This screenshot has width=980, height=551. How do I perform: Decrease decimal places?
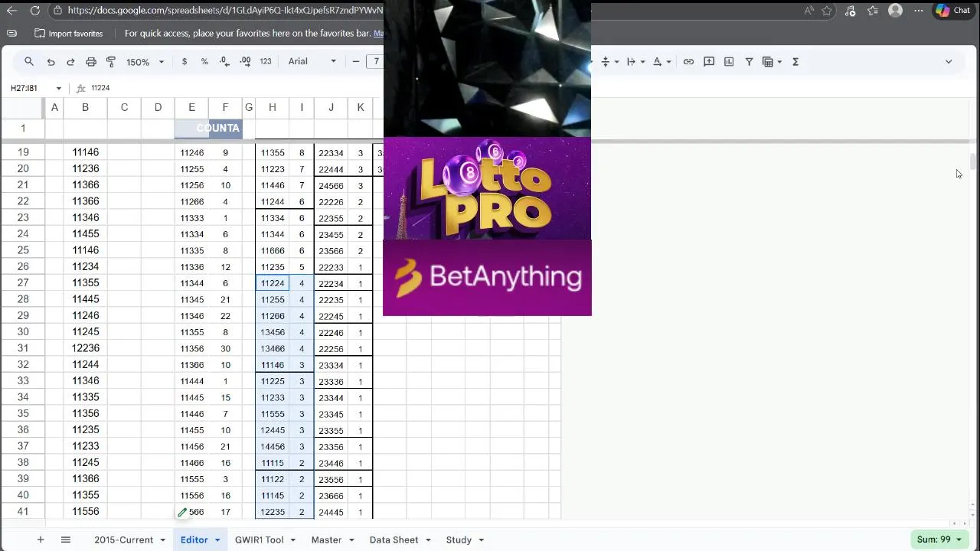point(224,61)
